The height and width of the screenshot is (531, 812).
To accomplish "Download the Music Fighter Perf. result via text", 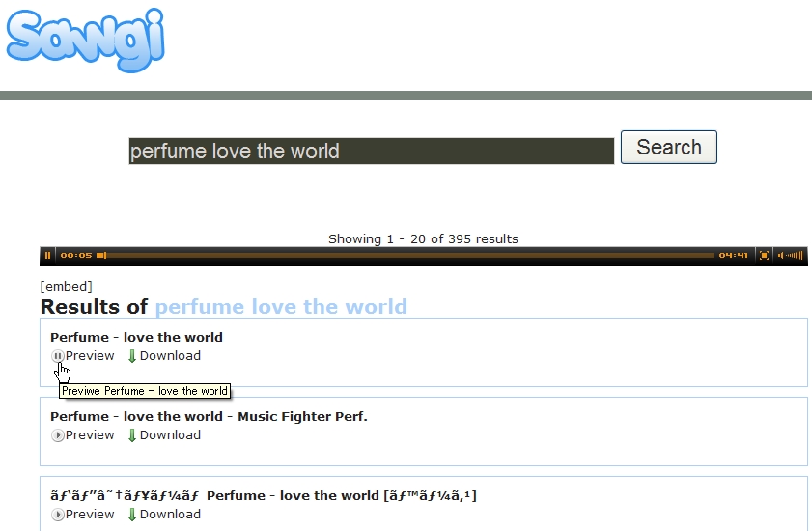I will tap(170, 435).
